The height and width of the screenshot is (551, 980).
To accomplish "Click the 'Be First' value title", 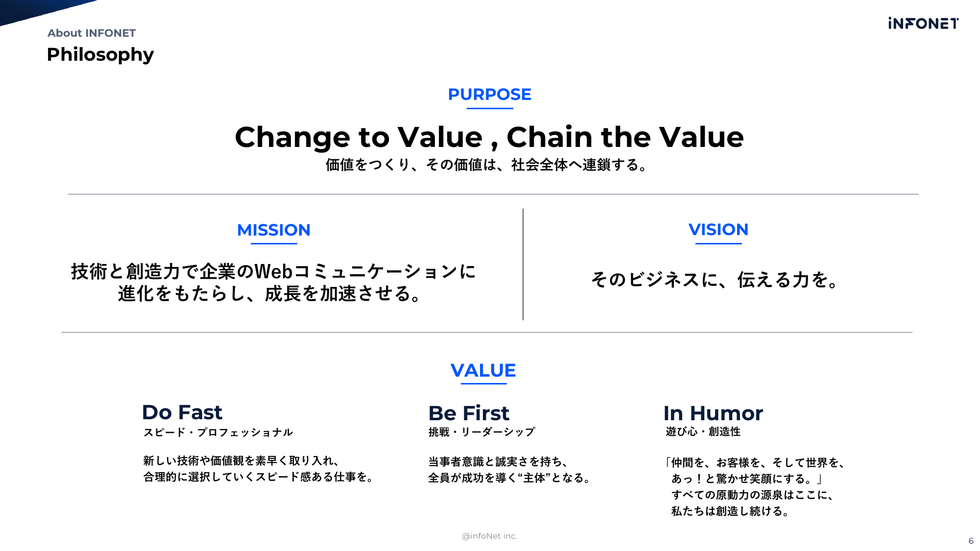I will 469,413.
